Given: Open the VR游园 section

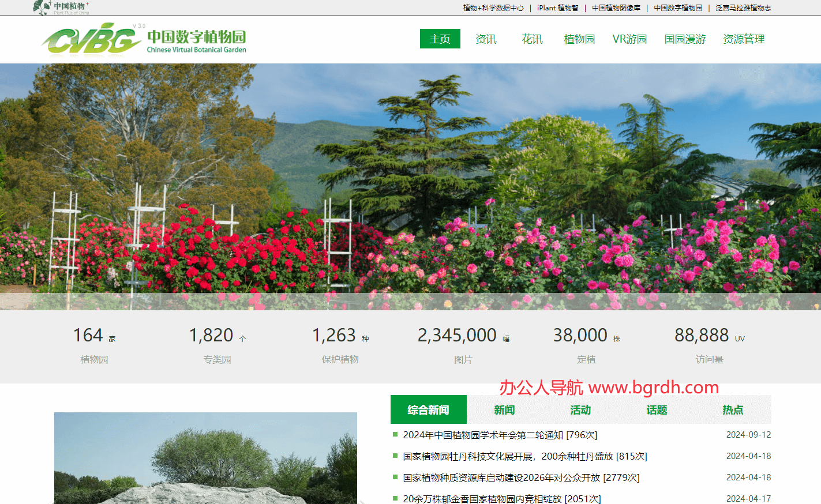Looking at the screenshot, I should click(x=629, y=39).
